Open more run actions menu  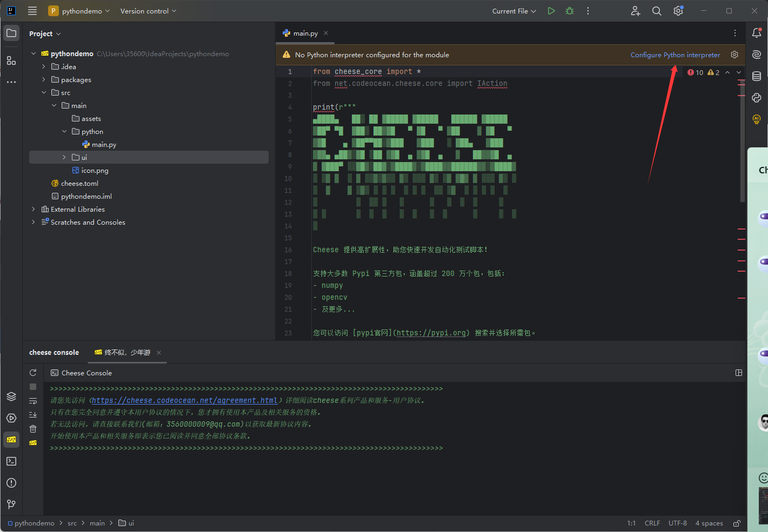tap(588, 11)
